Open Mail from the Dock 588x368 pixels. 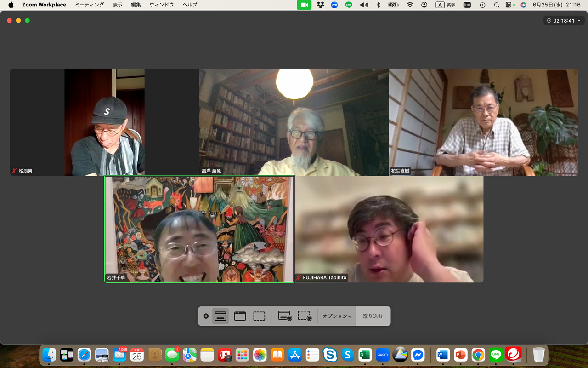pyautogui.click(x=119, y=355)
